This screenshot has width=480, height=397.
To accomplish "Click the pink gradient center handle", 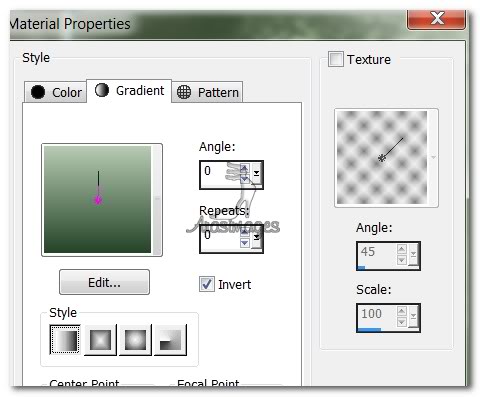I will pos(98,200).
